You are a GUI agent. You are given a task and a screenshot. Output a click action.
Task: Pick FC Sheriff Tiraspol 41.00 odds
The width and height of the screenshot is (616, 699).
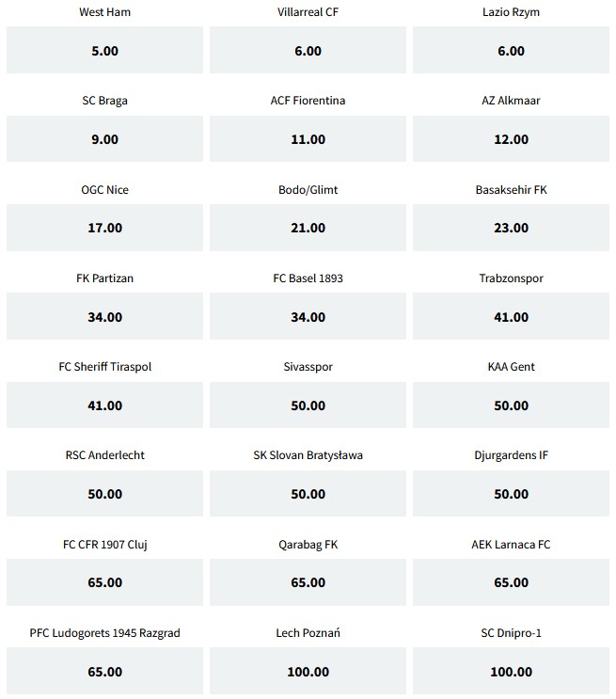104,405
